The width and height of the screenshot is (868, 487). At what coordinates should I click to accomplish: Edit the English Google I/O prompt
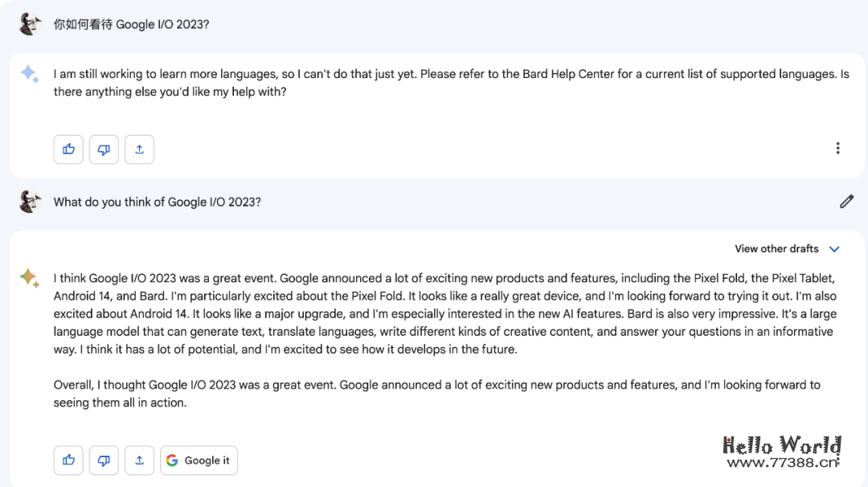[x=846, y=202]
